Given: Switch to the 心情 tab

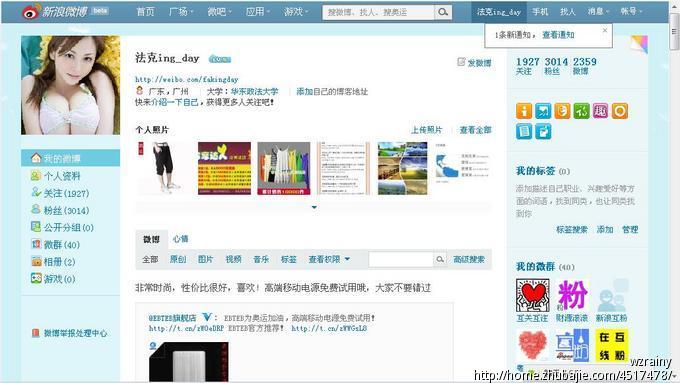Looking at the screenshot, I should [180, 239].
